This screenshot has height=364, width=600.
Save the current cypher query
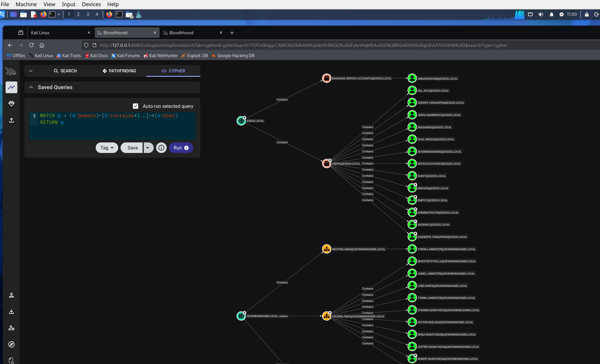coord(132,148)
